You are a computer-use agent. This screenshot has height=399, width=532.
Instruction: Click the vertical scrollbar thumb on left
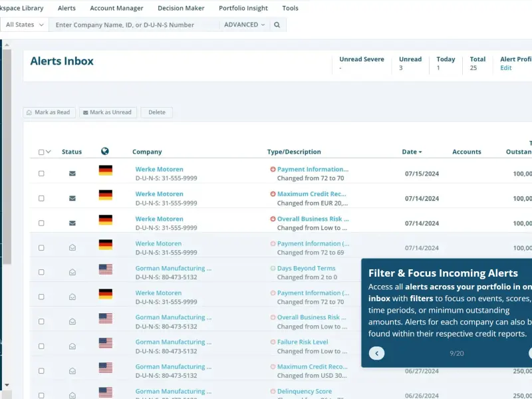point(7,157)
